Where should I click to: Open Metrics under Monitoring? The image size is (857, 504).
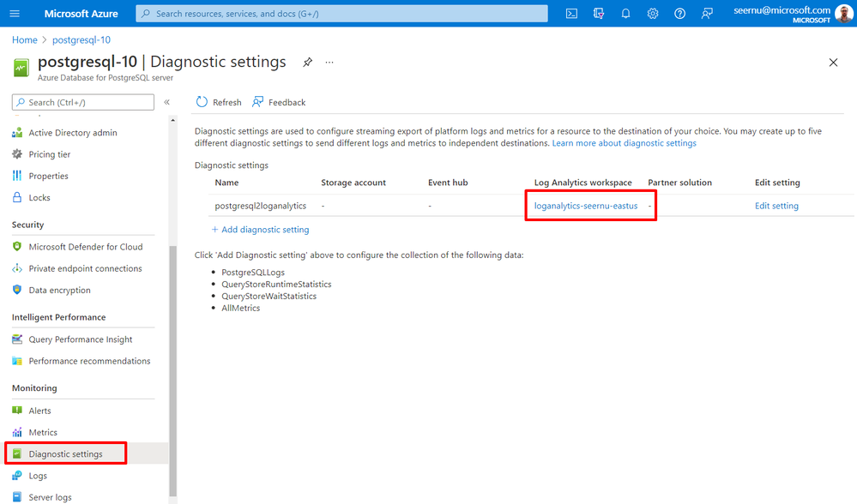(43, 432)
